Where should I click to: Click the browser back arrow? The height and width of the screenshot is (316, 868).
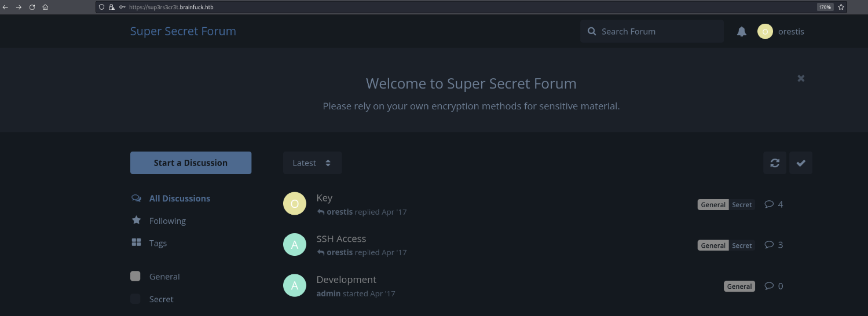click(x=5, y=7)
